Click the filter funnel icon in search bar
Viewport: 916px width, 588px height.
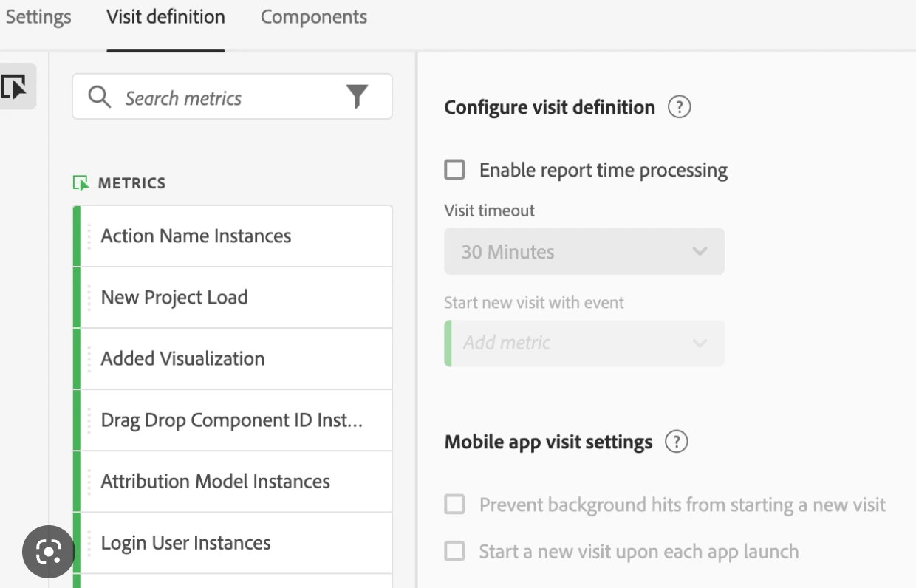[357, 97]
